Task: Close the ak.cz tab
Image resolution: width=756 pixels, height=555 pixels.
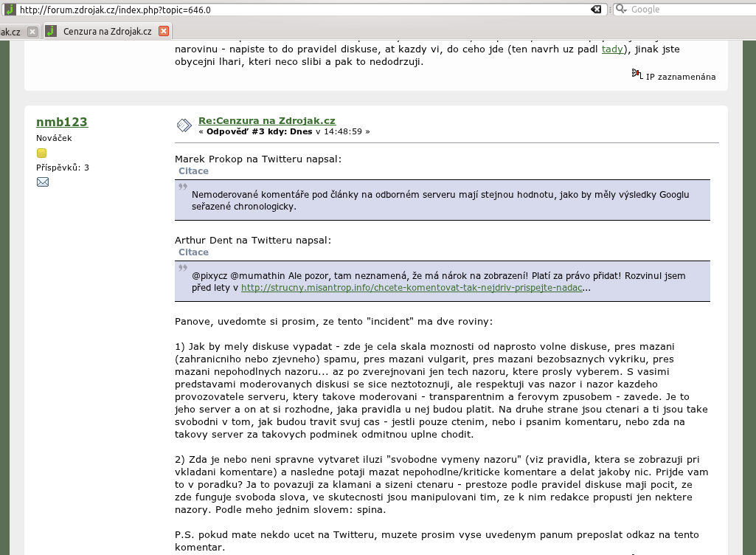Action: (x=32, y=32)
